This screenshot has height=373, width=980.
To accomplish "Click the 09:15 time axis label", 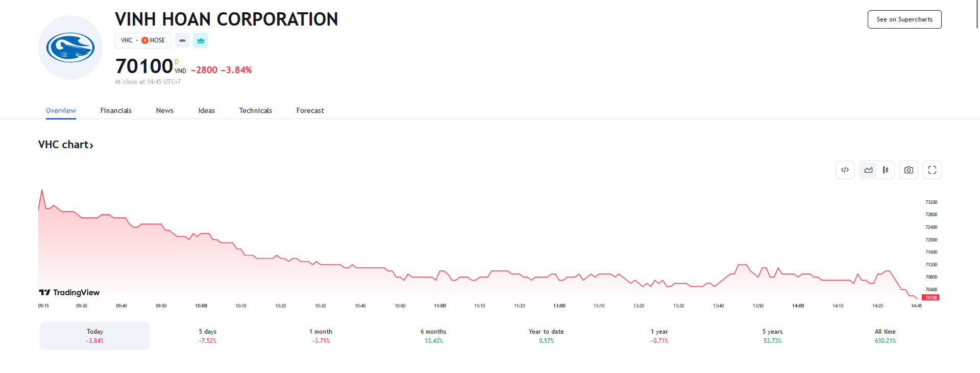I will click(43, 306).
